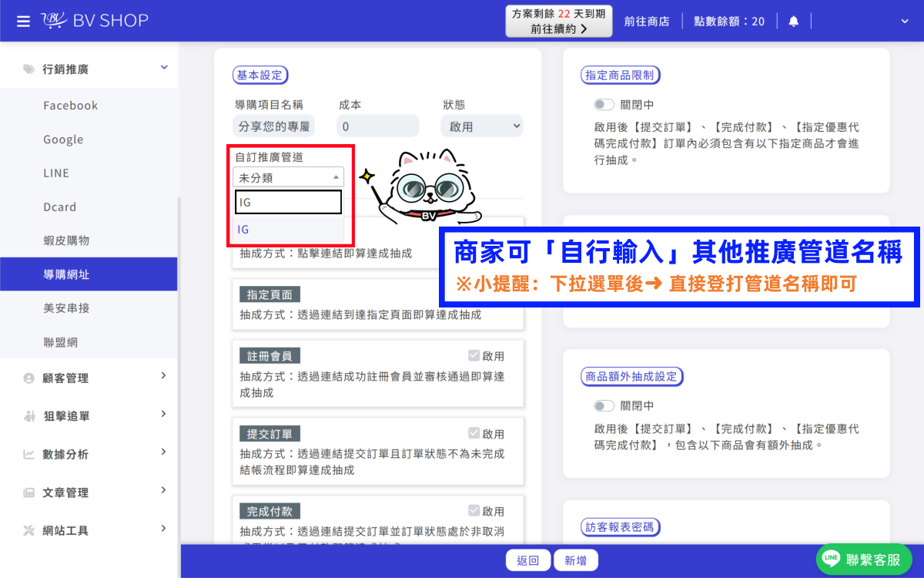The image size is (924, 578).
Task: Toggle the 指定商品限制 switch
Action: [604, 105]
